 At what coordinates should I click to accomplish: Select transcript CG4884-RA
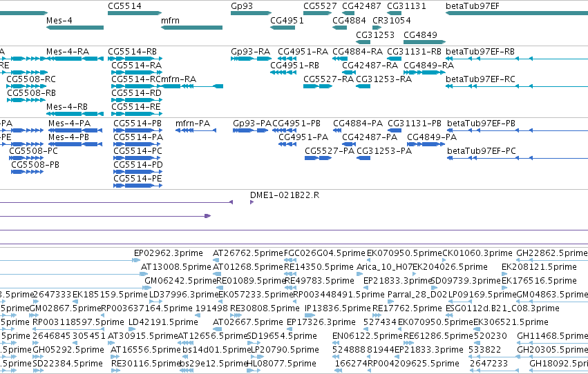pyautogui.click(x=340, y=59)
